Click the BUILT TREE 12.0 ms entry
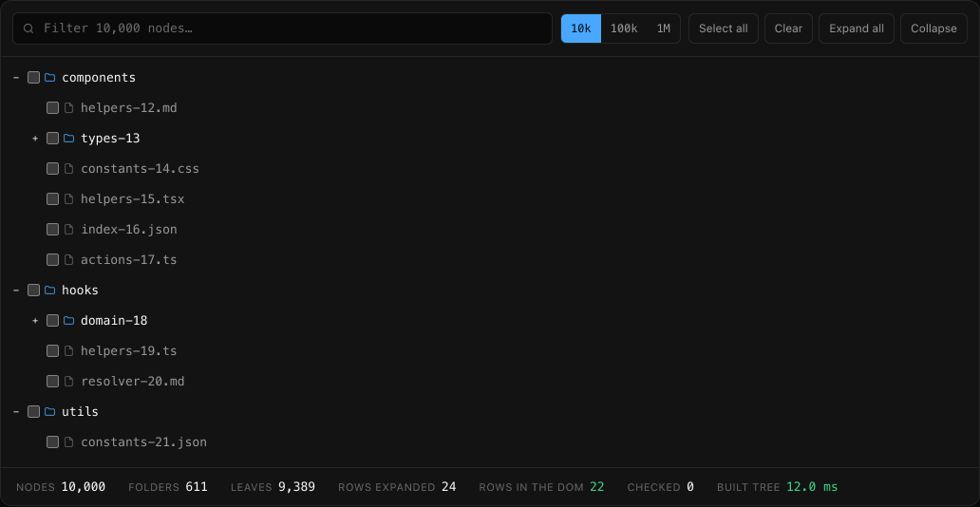Screen dimensions: 980x507 (x=777, y=487)
